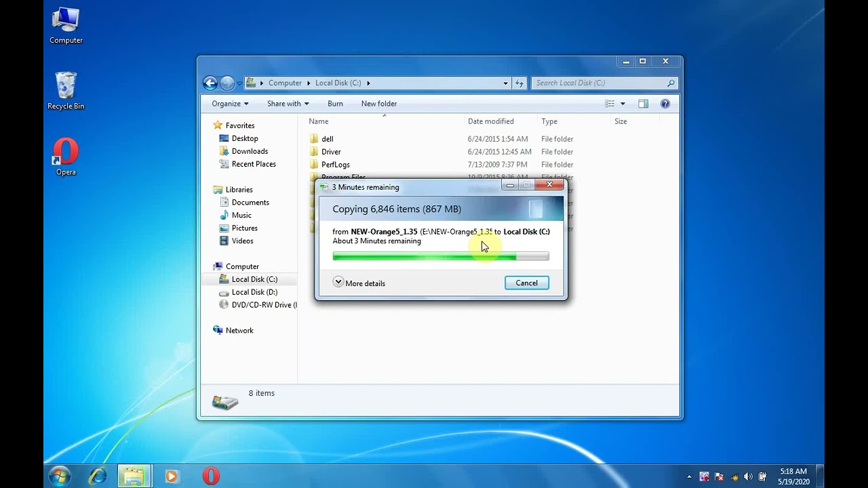
Task: Open the view options dropdown arrow
Action: (x=623, y=104)
